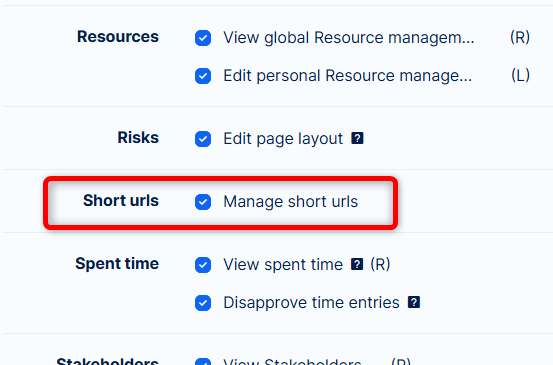Click the Short urls group heading
This screenshot has width=553, height=365.
[121, 200]
